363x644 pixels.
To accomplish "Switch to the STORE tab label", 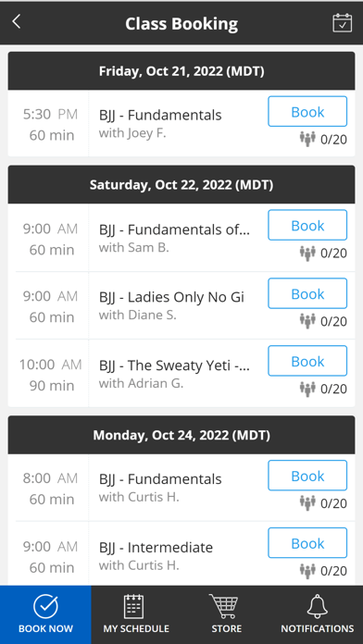I will pos(227,628).
